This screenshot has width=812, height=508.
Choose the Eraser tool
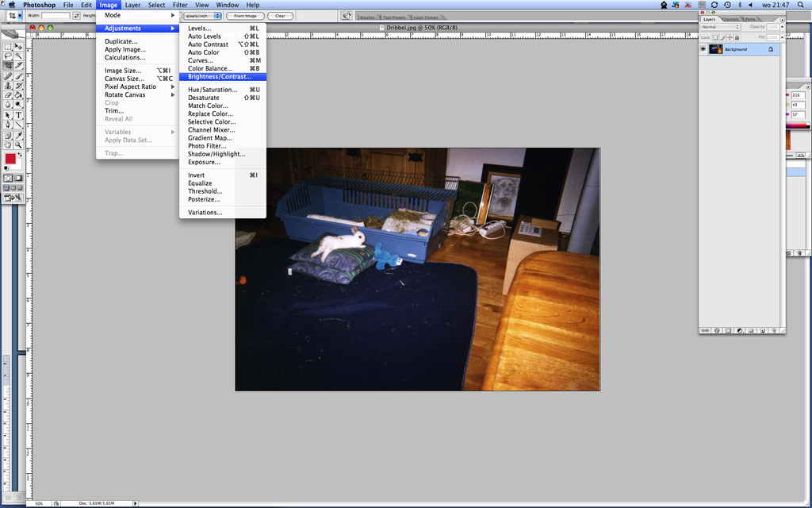pyautogui.click(x=8, y=95)
